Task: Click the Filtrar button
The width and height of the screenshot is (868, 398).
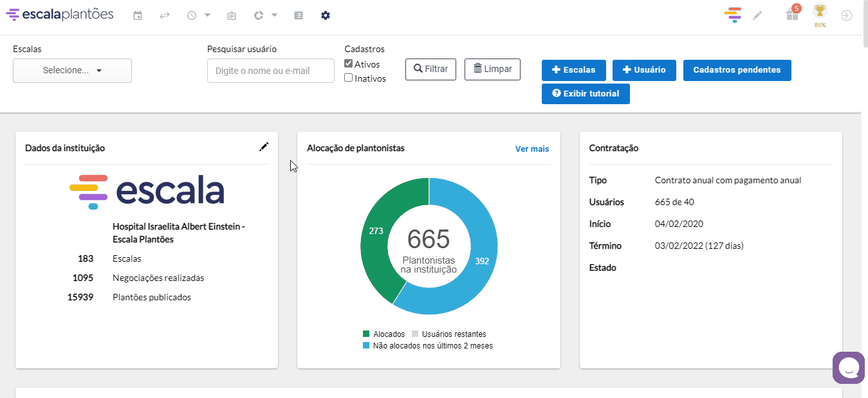Action: click(x=430, y=69)
